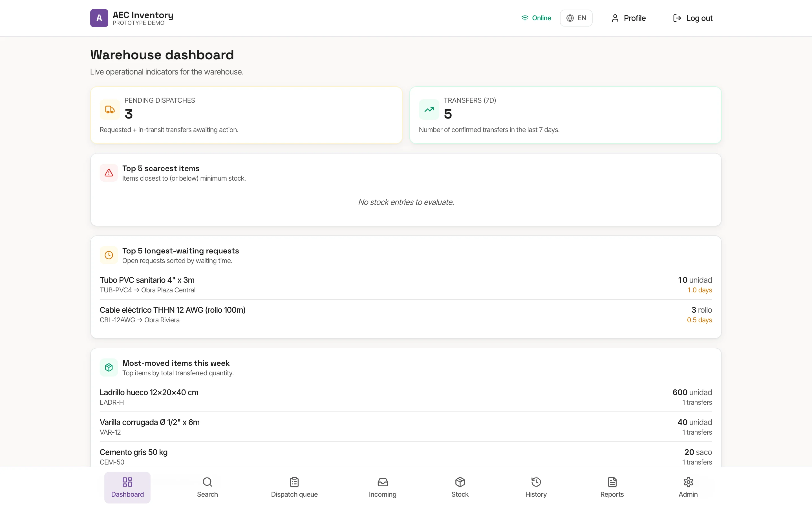Click the Most-moved items this week title
This screenshot has width=812, height=508.
176,363
